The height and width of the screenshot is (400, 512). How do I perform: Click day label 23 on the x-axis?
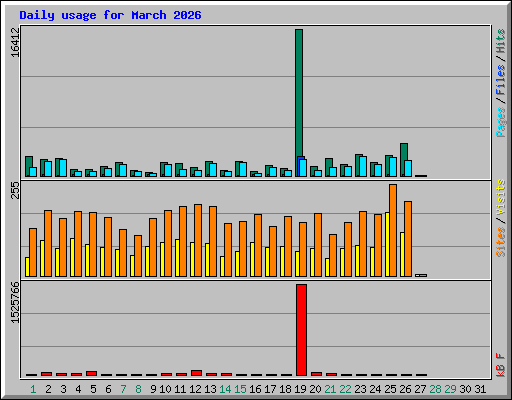tap(360, 389)
